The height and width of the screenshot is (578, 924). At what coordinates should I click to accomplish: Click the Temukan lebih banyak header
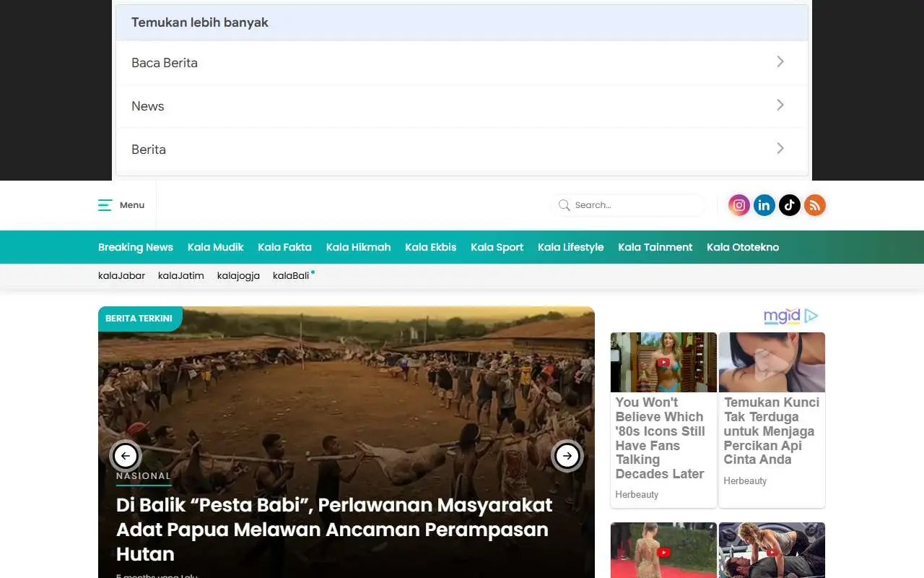(x=462, y=22)
